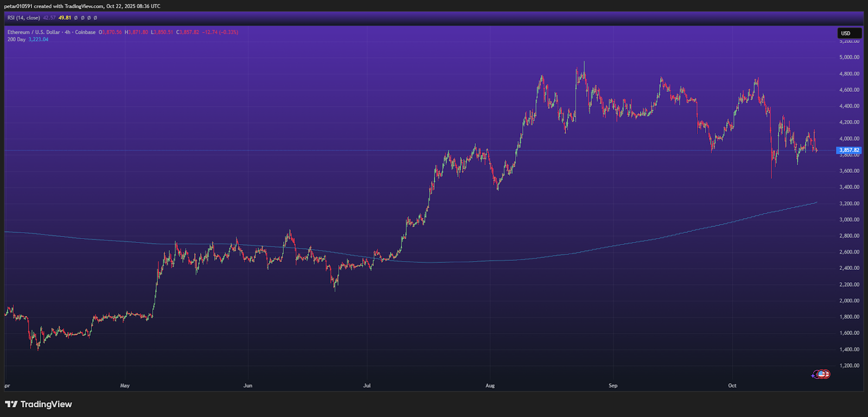Click the Aug label on time axis
The height and width of the screenshot is (417, 868).
click(x=490, y=386)
